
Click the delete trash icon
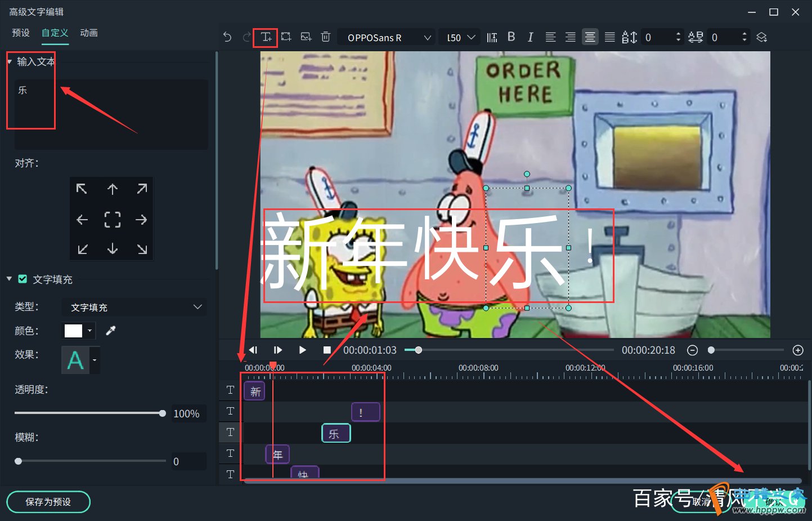325,37
